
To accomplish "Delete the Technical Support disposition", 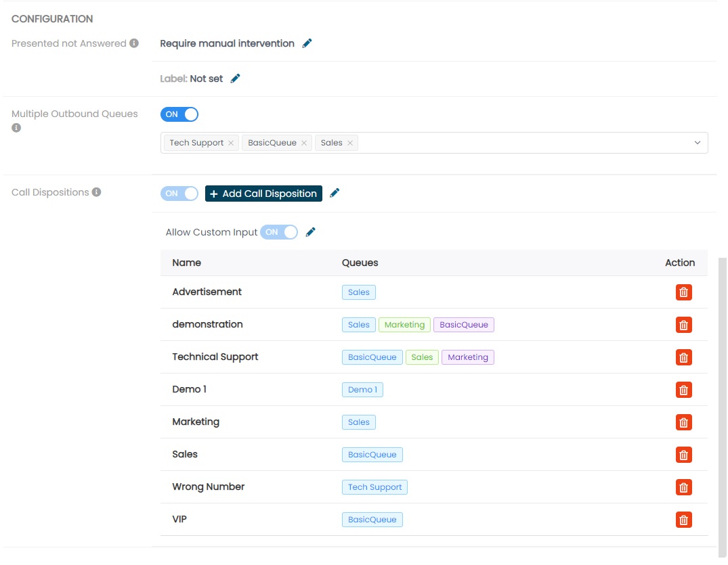I will 683,357.
